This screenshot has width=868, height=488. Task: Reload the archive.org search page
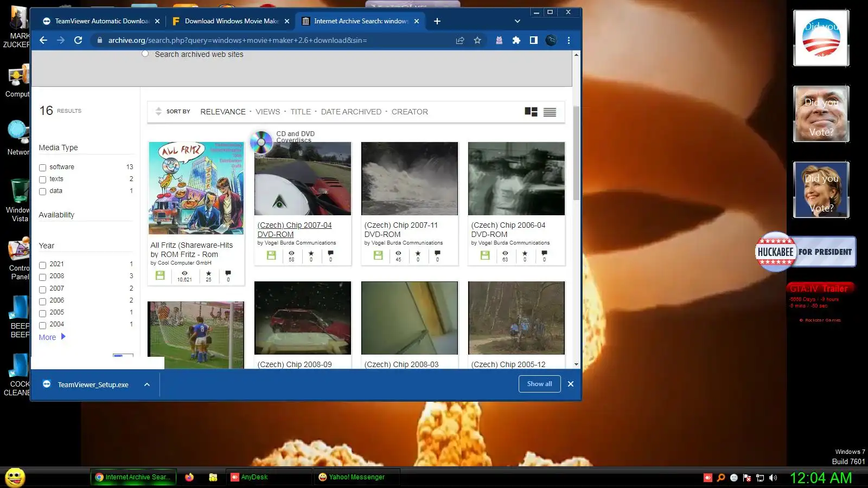(x=78, y=40)
